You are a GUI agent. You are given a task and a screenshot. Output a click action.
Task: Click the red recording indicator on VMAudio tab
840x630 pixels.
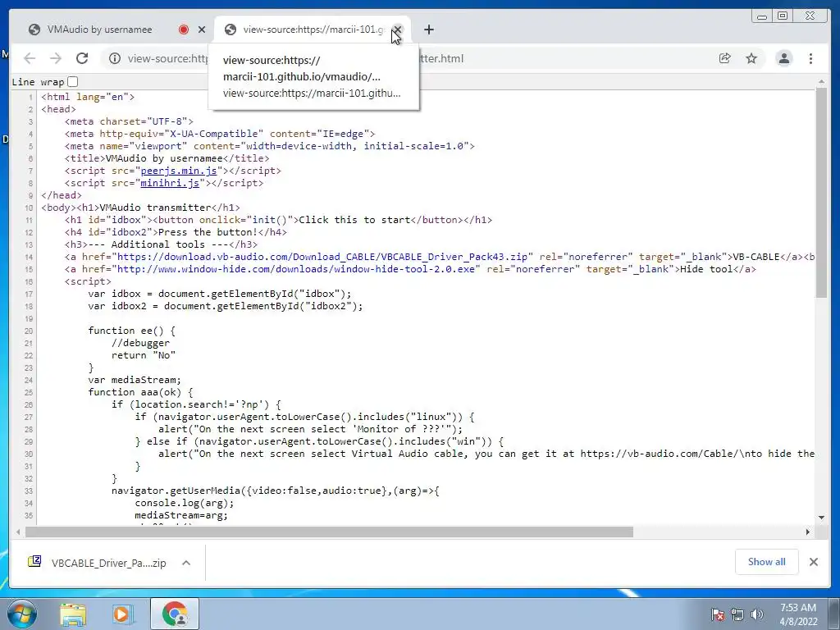coord(184,30)
